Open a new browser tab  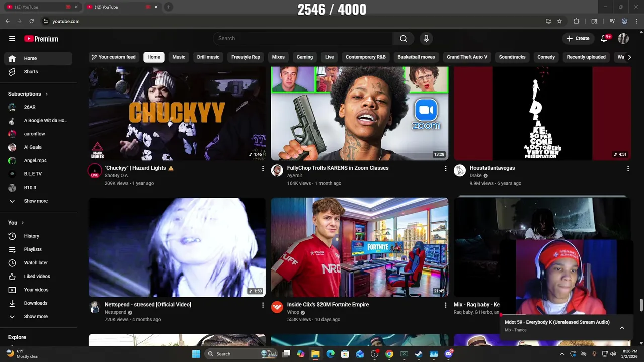point(168,7)
